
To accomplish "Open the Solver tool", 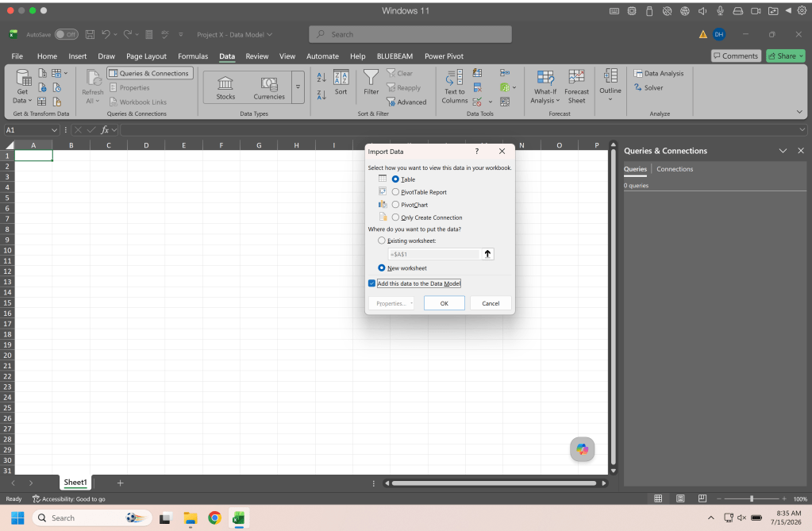I will [x=648, y=87].
